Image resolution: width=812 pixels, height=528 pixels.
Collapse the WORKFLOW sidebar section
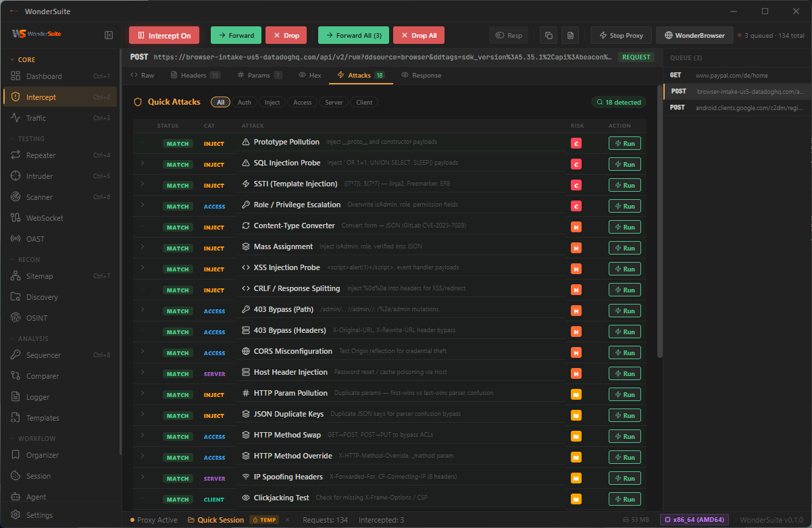click(32, 439)
